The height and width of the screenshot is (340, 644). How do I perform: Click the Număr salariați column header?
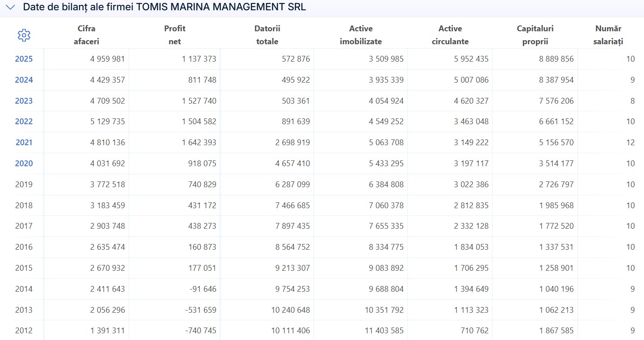click(608, 35)
